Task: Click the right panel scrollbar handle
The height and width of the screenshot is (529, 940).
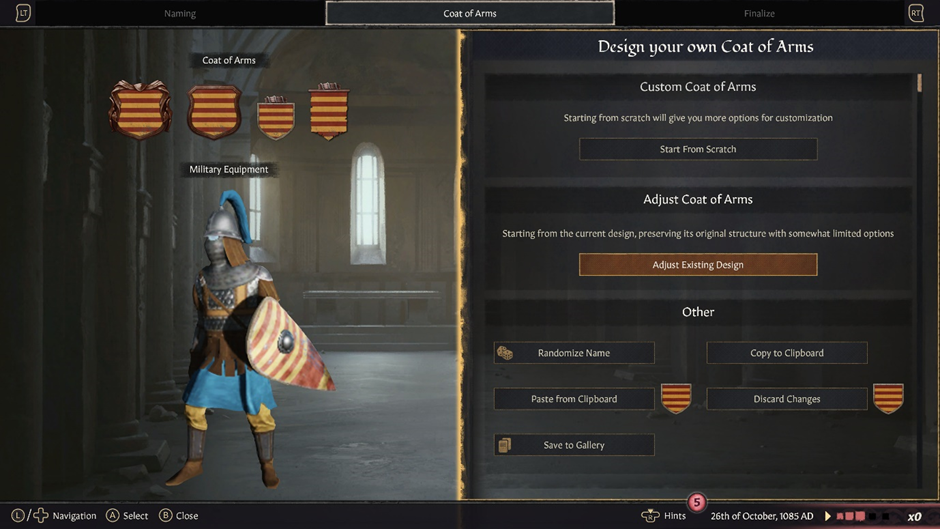Action: tap(920, 83)
